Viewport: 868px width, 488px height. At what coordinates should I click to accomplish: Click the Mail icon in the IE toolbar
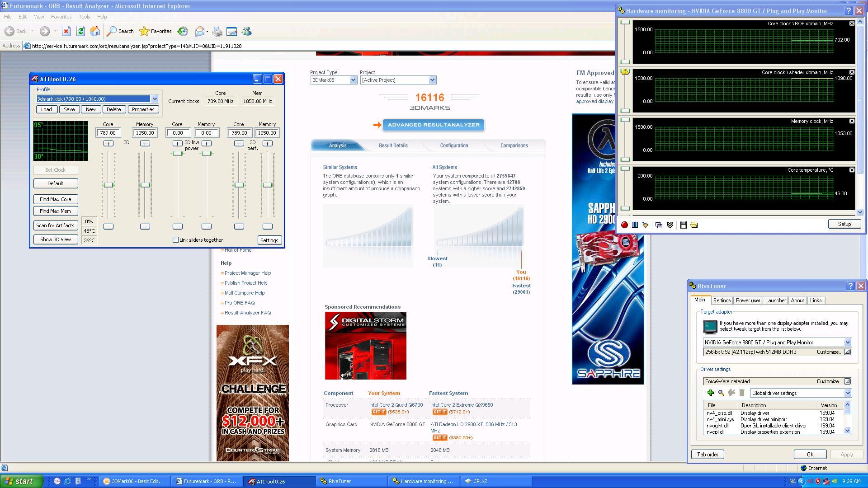tap(199, 31)
